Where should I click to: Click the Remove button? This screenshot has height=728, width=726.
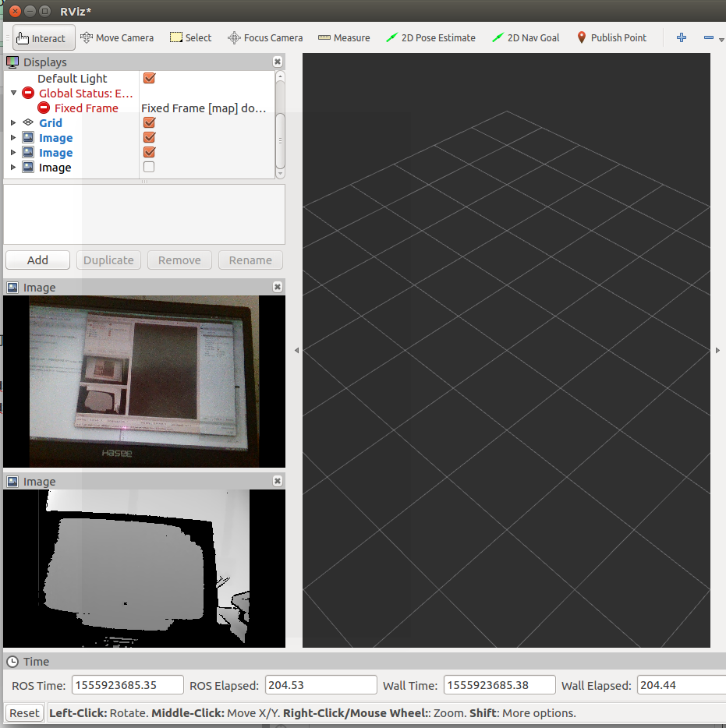tap(180, 260)
